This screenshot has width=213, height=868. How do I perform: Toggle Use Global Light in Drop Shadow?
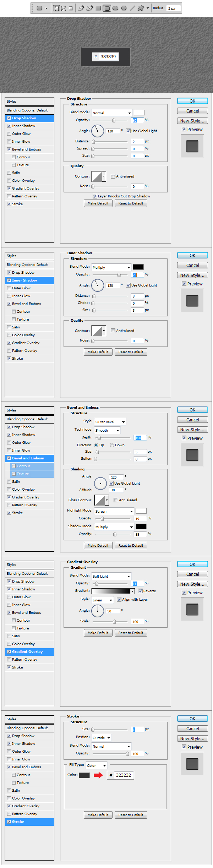tap(128, 131)
